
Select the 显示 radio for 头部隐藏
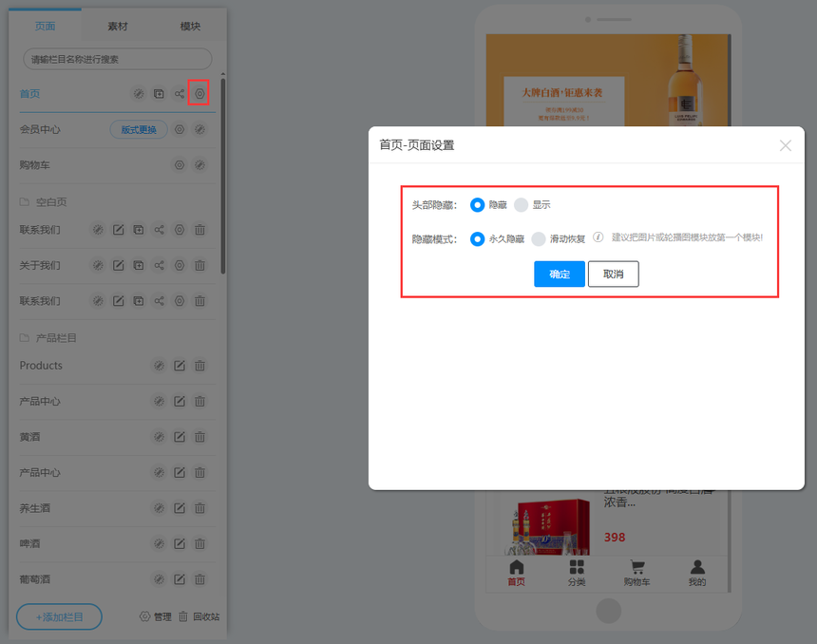[521, 204]
